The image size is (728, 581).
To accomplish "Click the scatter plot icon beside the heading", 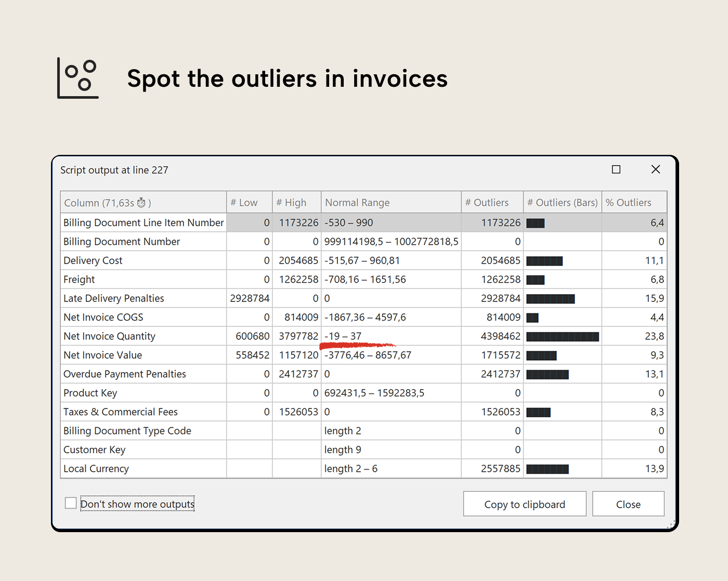I will pyautogui.click(x=77, y=78).
